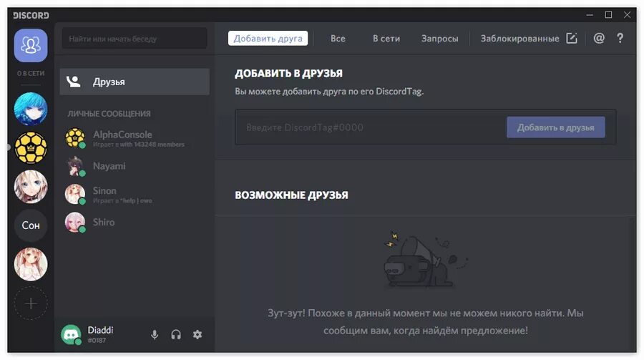This screenshot has width=644, height=360.
Task: Open the yellow soccer ball server
Action: [31, 147]
